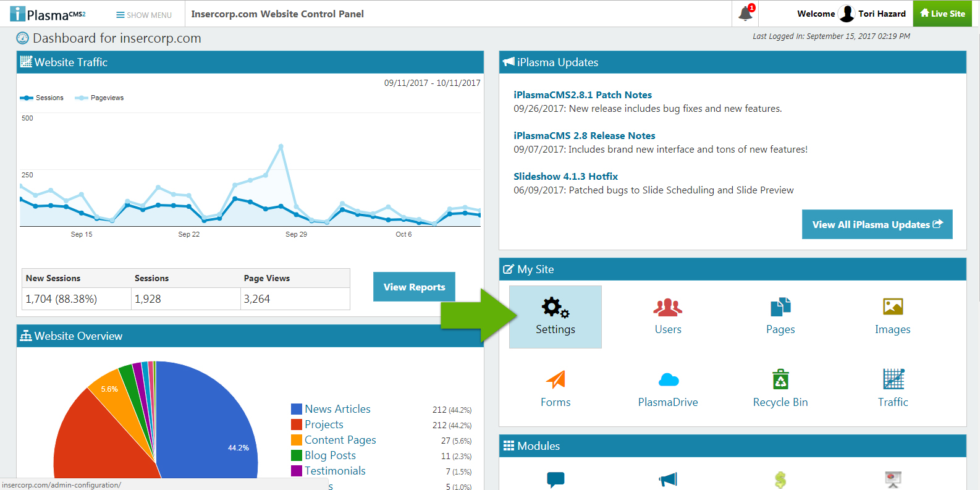Open the Traffic chart icon in My Site
The height and width of the screenshot is (490, 980).
click(x=893, y=379)
